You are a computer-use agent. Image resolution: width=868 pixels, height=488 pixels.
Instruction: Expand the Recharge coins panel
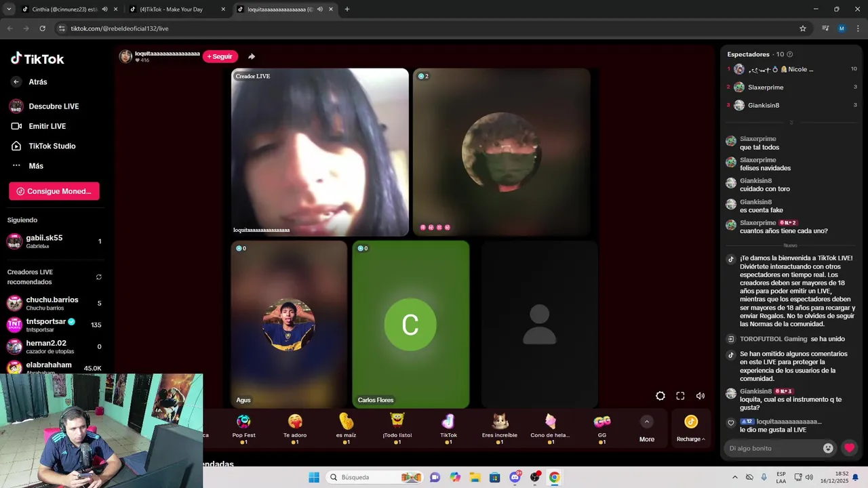(691, 429)
